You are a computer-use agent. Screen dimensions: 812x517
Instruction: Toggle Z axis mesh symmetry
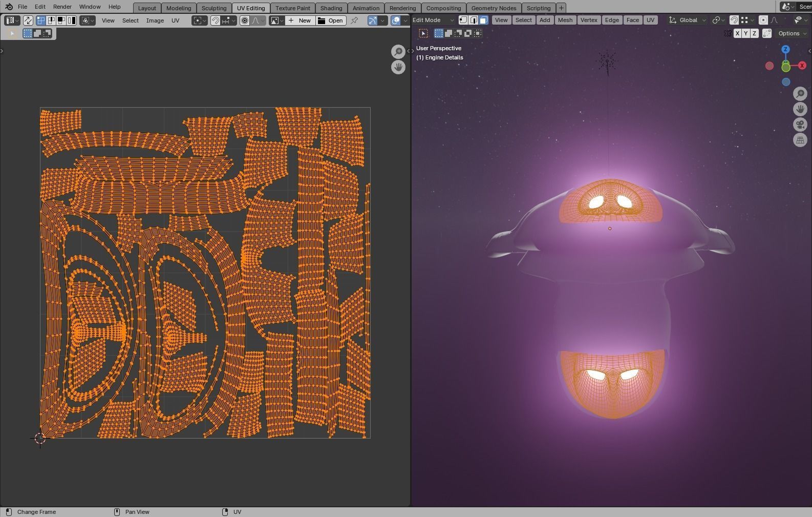click(x=754, y=33)
